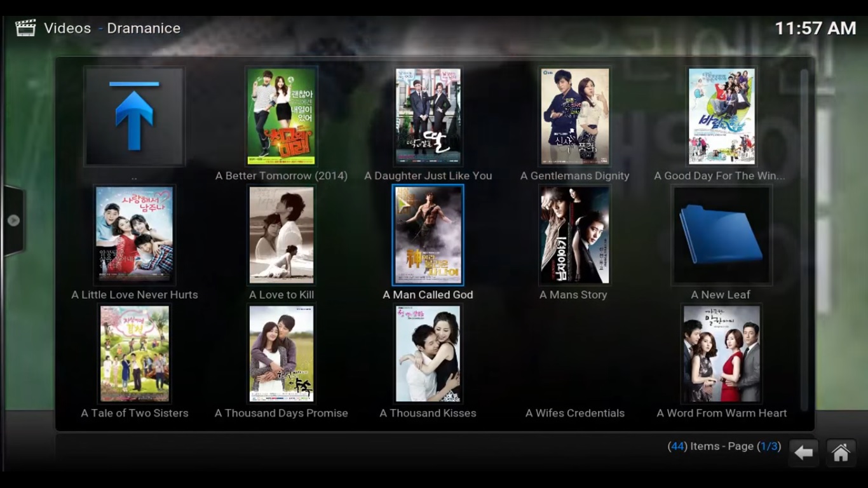
Task: Click the Dramanice breadcrumb label
Action: coord(144,28)
